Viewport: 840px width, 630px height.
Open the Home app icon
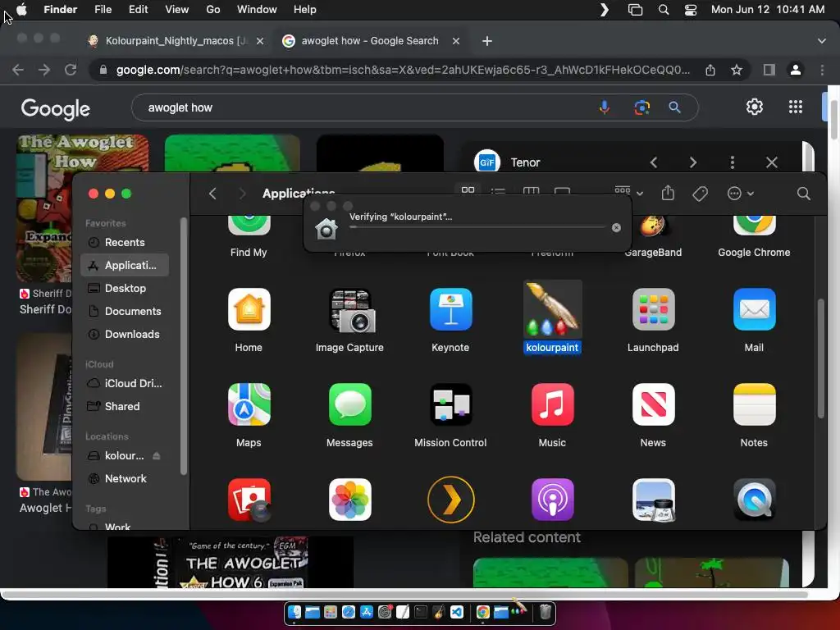249,309
